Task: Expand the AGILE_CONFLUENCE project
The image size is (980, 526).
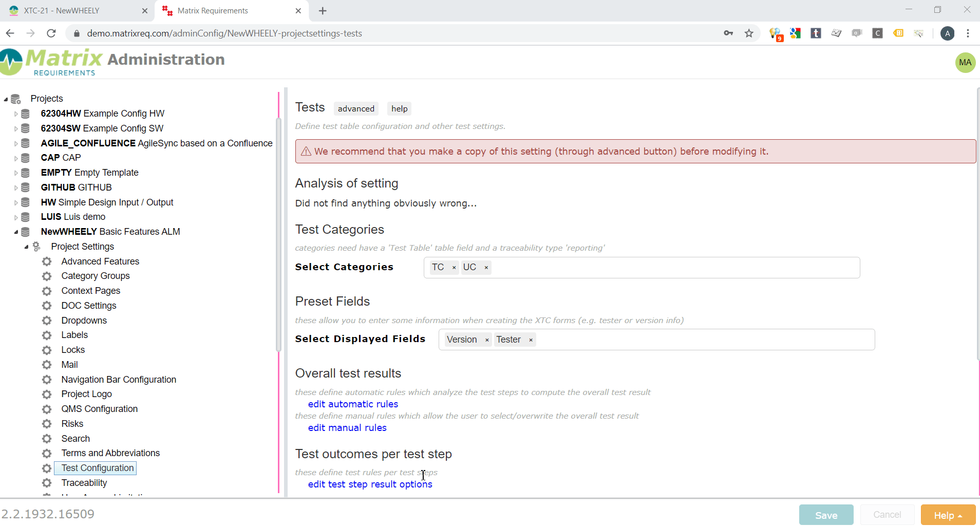Action: tap(16, 144)
